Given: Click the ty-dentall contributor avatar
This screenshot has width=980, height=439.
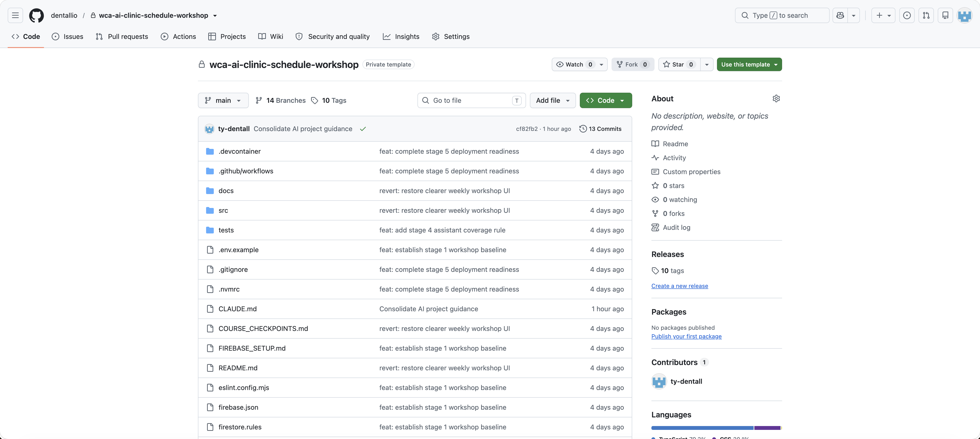Looking at the screenshot, I should [659, 381].
